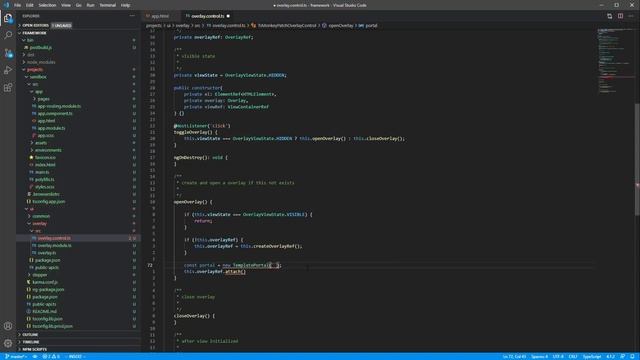Expand the assets folder
This screenshot has height=360, width=640.
(40, 143)
